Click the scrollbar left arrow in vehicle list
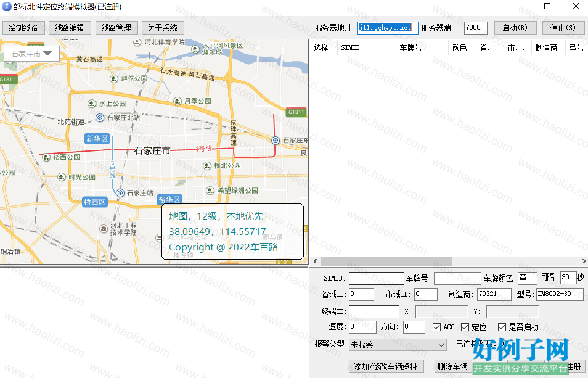The width and height of the screenshot is (588, 378). click(315, 261)
